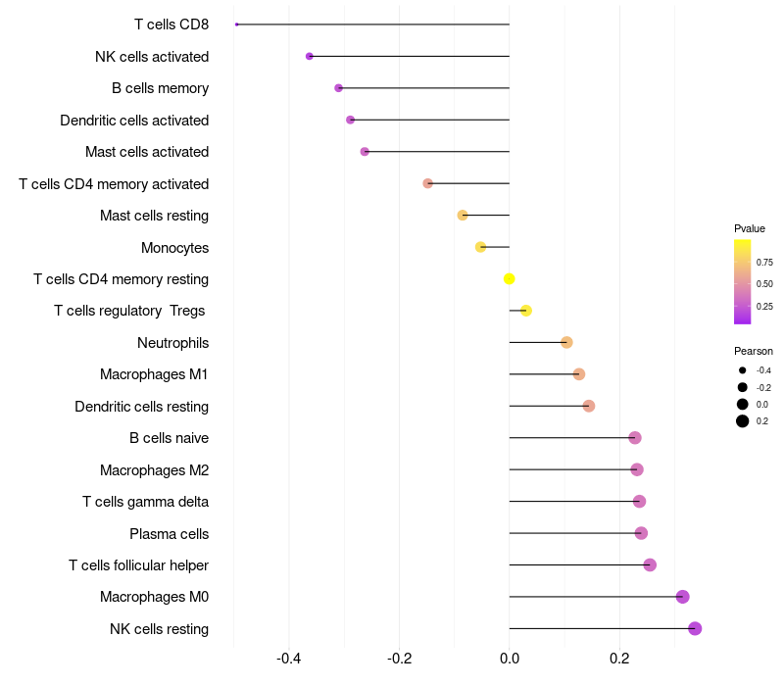The image size is (784, 686).
Task: Select the yellow T cells CD4 memory resting dot
Action: [509, 279]
